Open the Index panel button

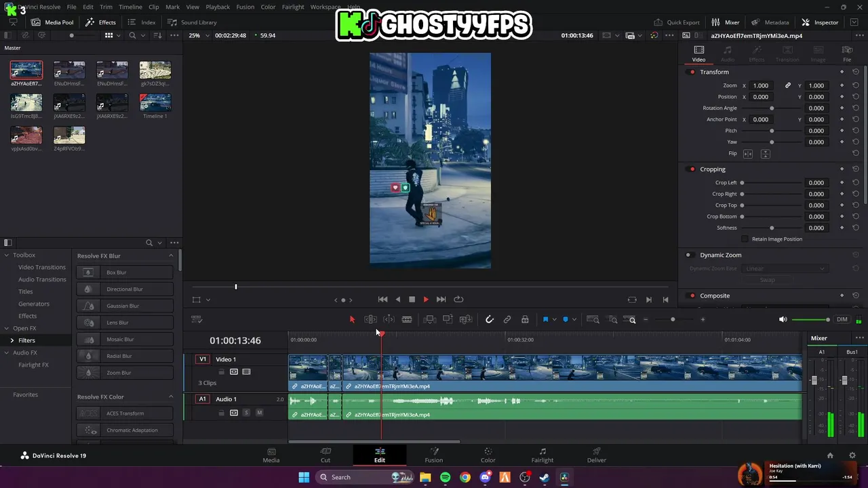pos(142,22)
